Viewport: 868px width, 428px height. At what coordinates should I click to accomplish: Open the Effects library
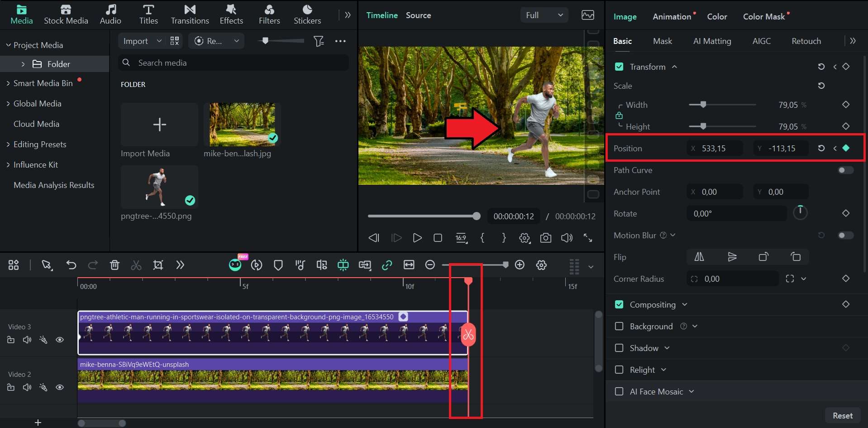231,15
